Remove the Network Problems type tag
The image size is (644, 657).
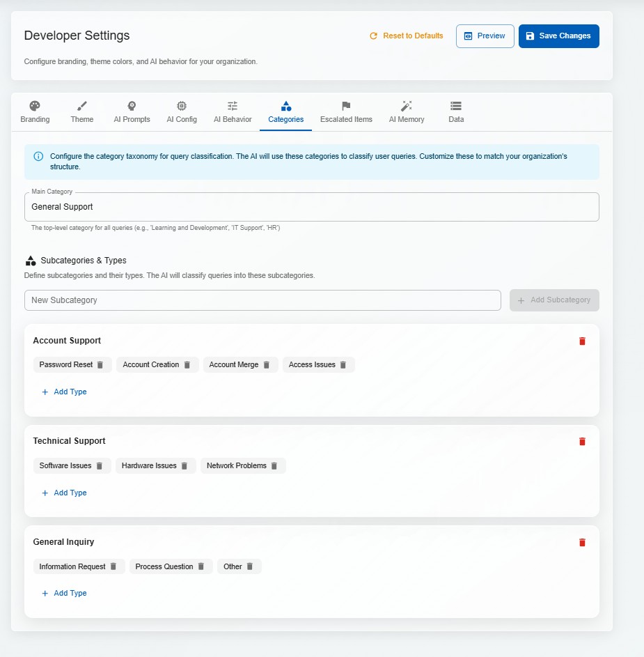click(275, 465)
